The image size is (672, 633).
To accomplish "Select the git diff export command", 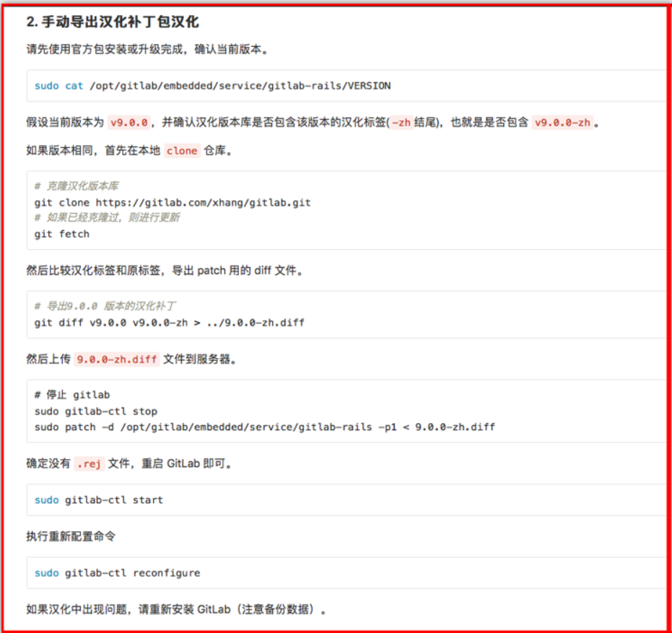I will (x=167, y=322).
